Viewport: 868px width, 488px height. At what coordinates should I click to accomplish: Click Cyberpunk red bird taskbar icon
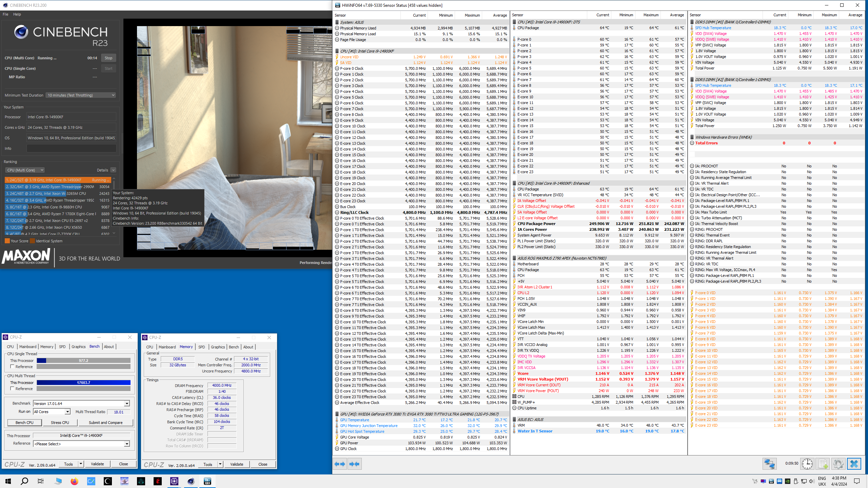point(158,481)
